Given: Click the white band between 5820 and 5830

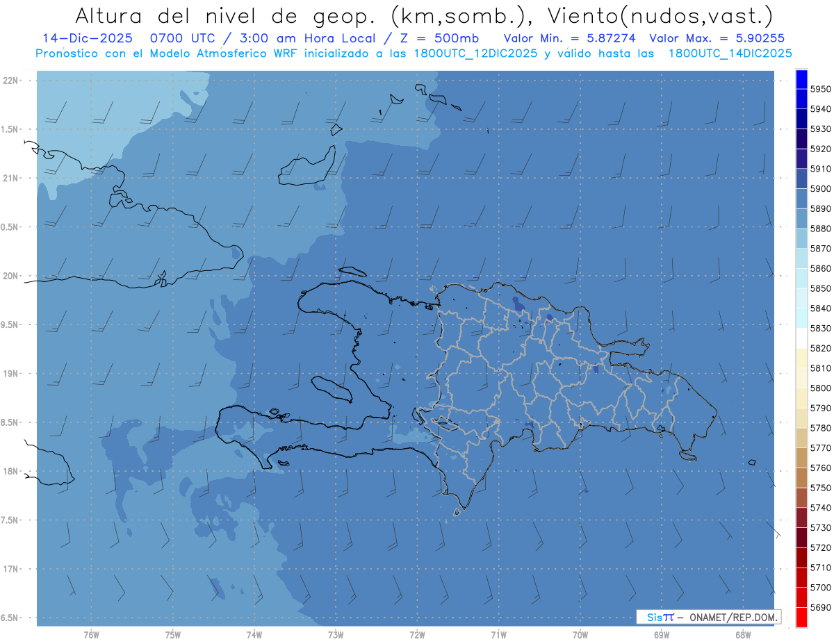Looking at the screenshot, I should click(801, 338).
